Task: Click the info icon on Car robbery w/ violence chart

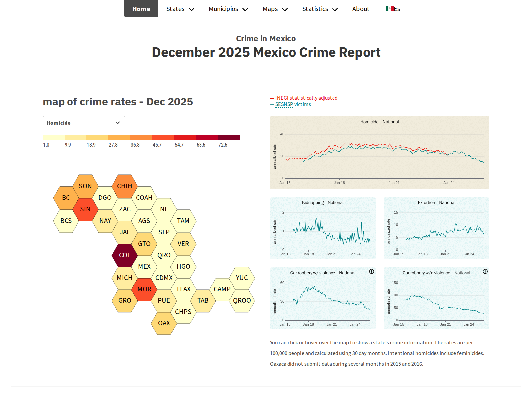Action: 372,271
